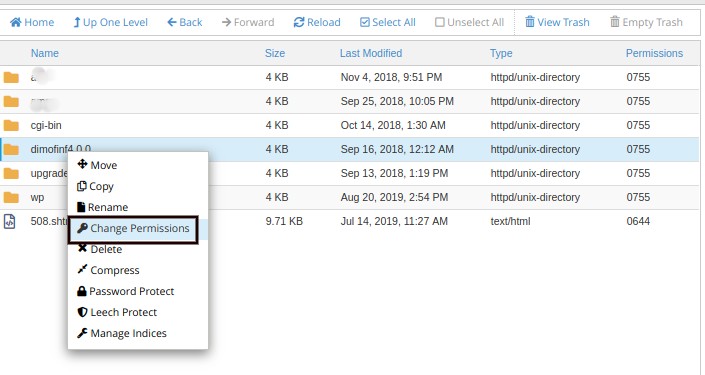Select the cgi-bin folder name
Image resolution: width=705 pixels, height=375 pixels.
point(46,125)
